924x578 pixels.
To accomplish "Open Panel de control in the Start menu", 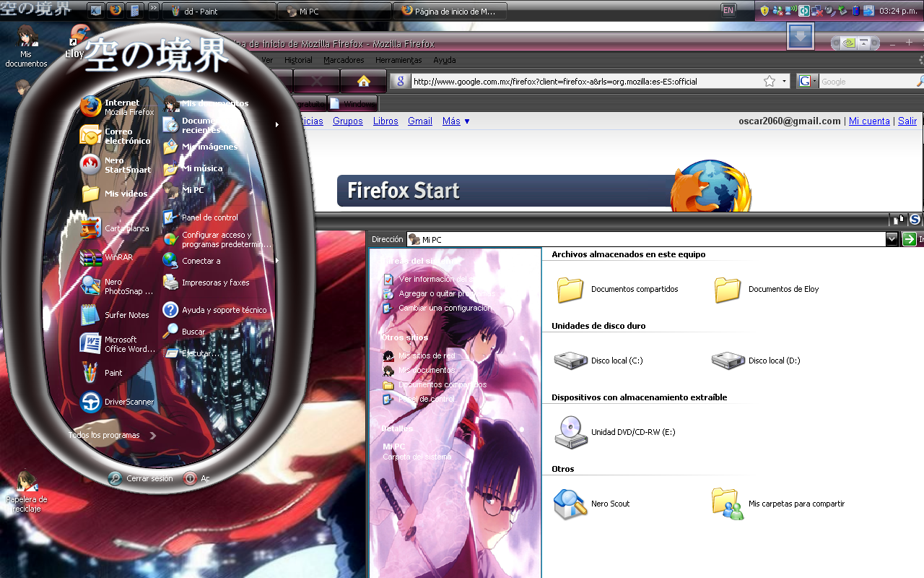I will 200,217.
